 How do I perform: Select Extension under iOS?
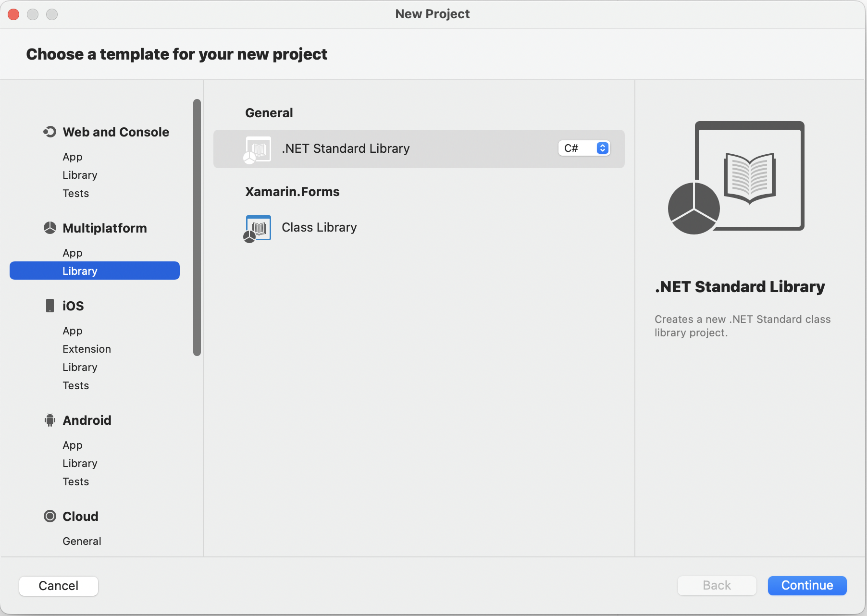[x=87, y=349]
